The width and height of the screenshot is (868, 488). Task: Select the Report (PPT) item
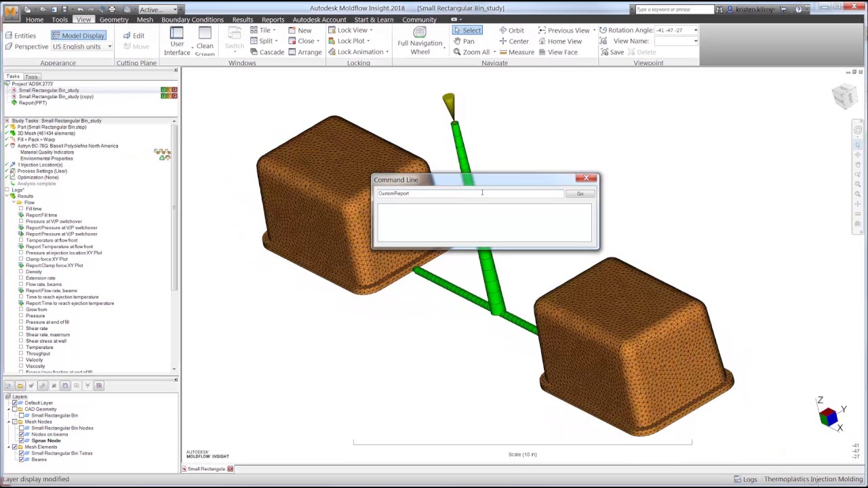click(x=33, y=103)
